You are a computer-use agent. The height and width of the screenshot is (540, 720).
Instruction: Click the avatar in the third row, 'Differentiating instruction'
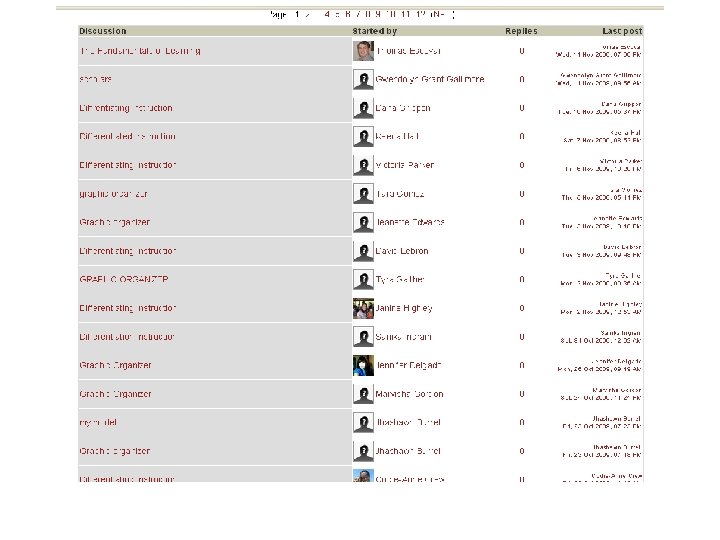coord(363,108)
